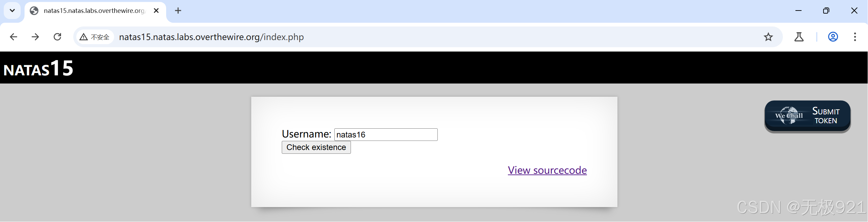Reload the natas15 page

[57, 37]
